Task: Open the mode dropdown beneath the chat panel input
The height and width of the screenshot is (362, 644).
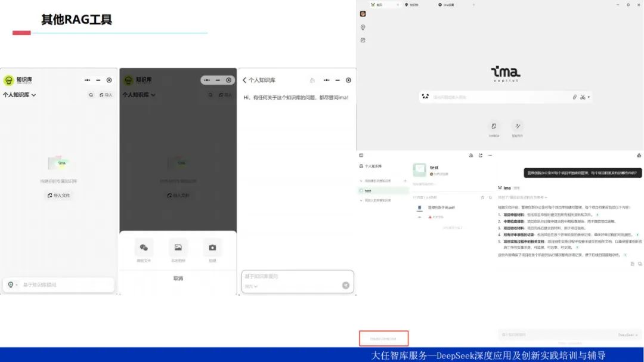Action: 251,286
